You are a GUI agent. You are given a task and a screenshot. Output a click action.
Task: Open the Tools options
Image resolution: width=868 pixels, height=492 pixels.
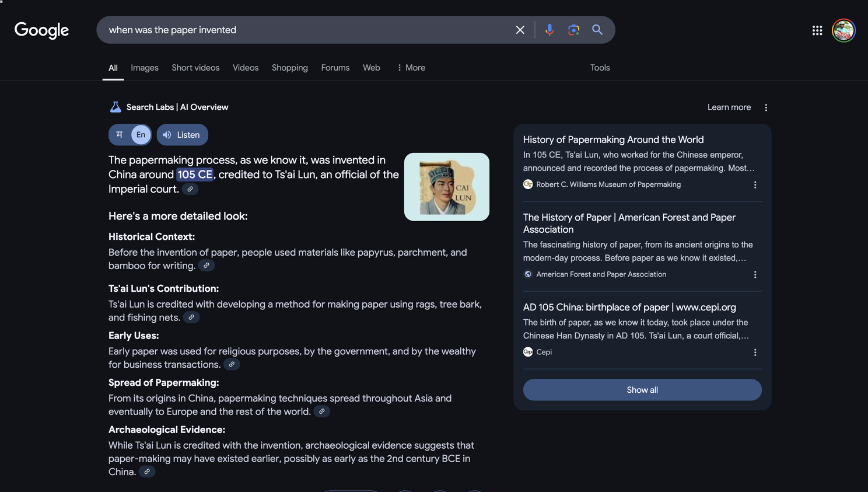[x=600, y=68]
